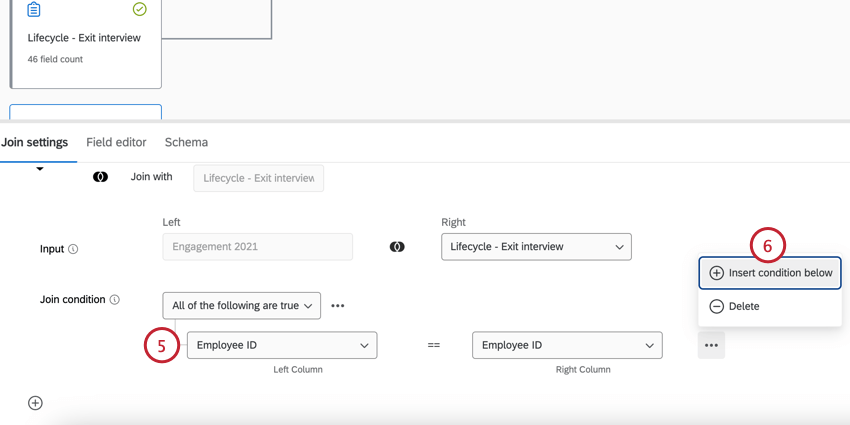Open the Right dataset Lifecycle dropdown
The image size is (850, 425).
pyautogui.click(x=536, y=247)
